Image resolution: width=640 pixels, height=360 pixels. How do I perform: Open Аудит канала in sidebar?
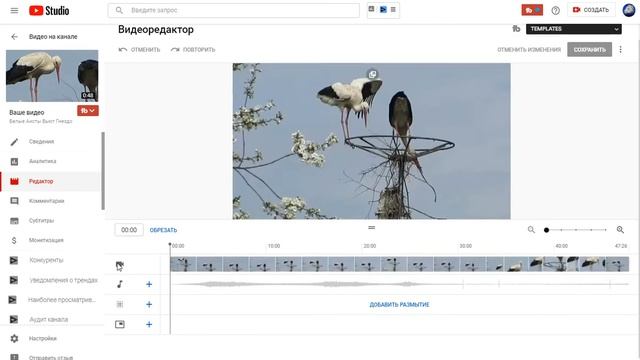tap(50, 319)
